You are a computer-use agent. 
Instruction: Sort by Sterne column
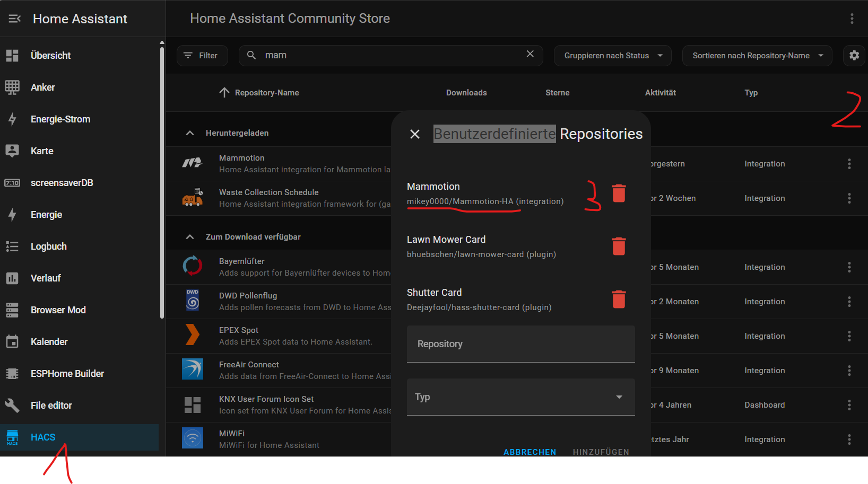558,93
